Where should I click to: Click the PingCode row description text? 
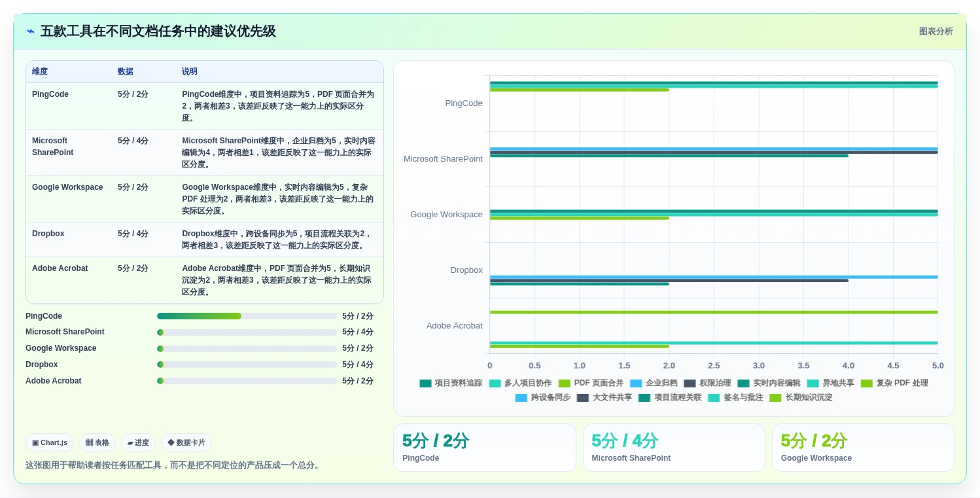(279, 106)
